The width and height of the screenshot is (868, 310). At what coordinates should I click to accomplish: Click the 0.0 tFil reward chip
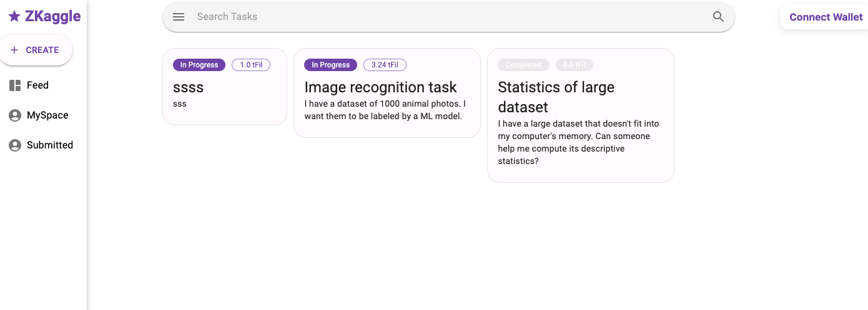(x=575, y=65)
